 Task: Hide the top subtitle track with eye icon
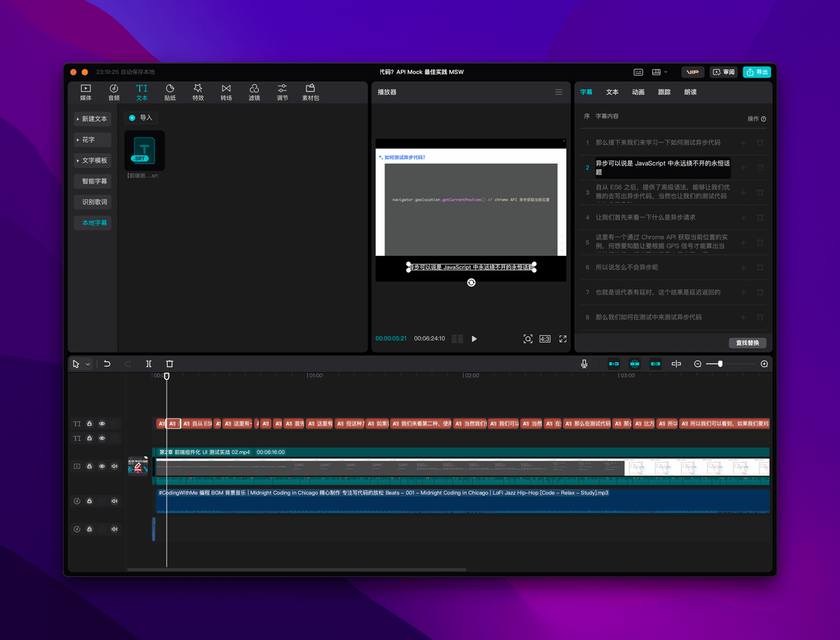pos(102,424)
